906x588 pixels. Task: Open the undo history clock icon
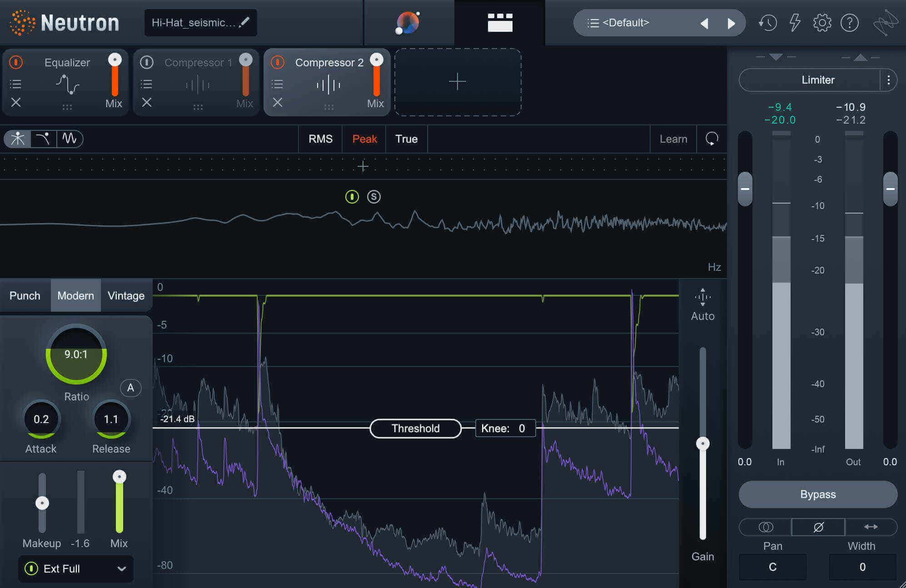(767, 23)
